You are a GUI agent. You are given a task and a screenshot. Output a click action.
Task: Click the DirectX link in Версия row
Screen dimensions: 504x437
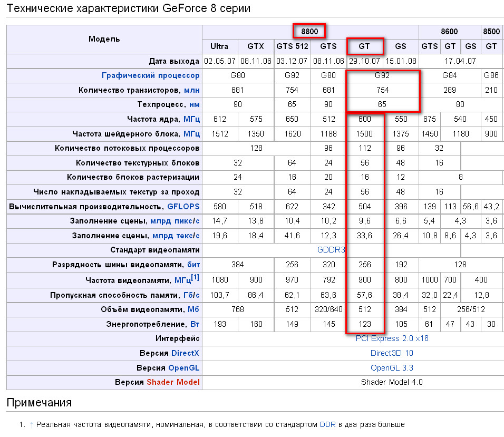[x=186, y=354]
